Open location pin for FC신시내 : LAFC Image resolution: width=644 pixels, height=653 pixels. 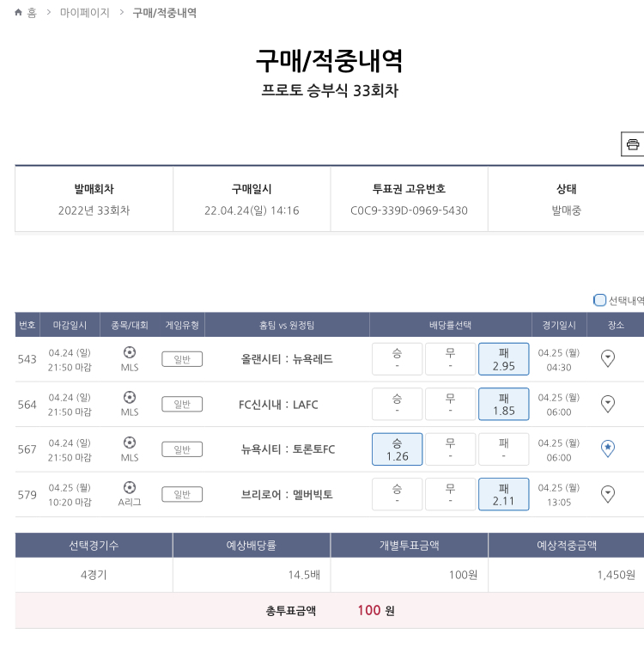(x=608, y=404)
